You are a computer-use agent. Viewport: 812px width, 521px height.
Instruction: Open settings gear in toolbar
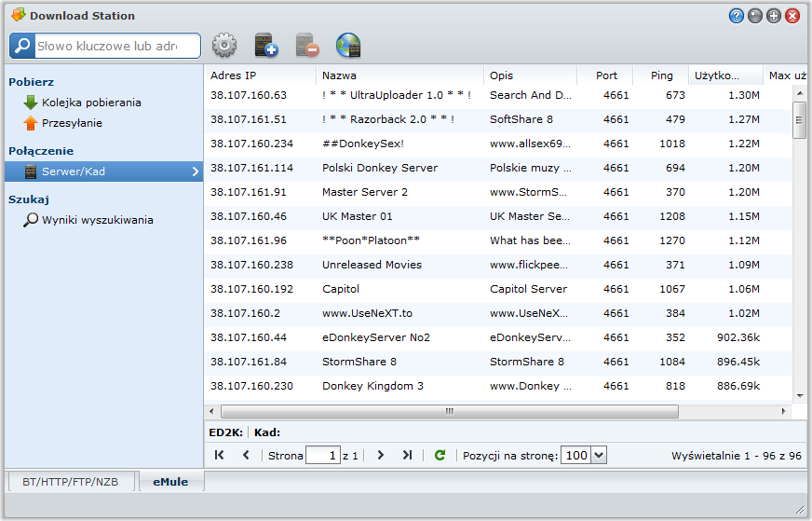tap(224, 46)
